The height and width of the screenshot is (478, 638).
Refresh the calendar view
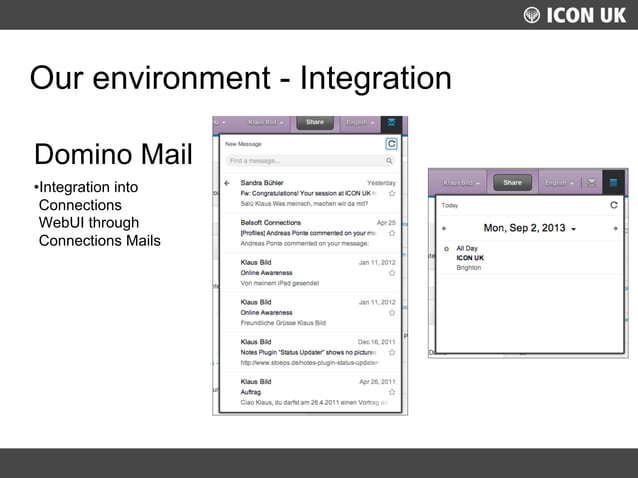click(614, 205)
